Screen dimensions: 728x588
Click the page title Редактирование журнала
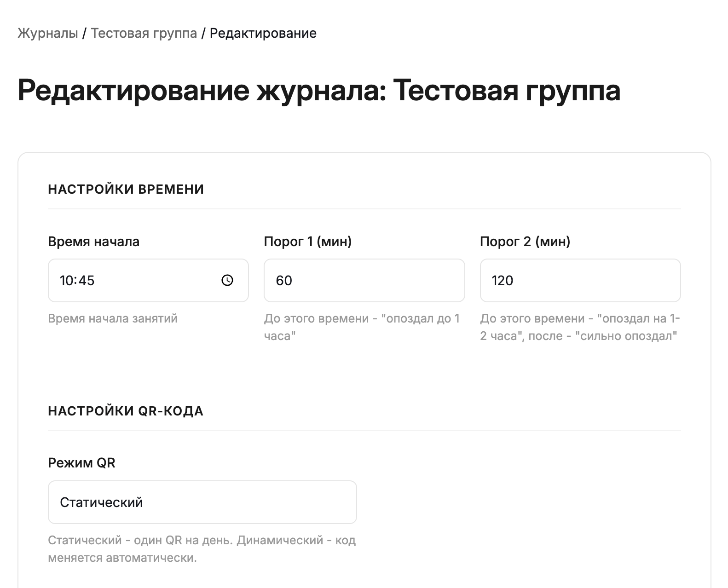point(318,90)
